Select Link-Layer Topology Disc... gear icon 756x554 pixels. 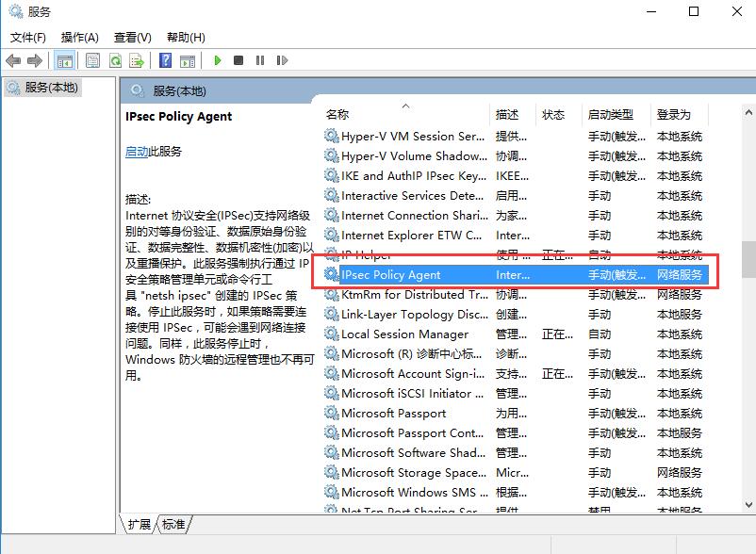point(332,314)
